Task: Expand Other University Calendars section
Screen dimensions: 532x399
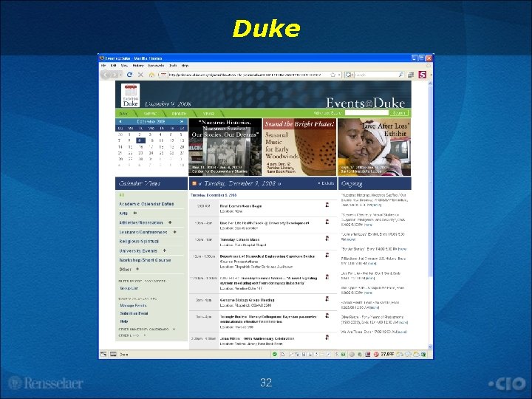Action: pyautogui.click(x=174, y=329)
